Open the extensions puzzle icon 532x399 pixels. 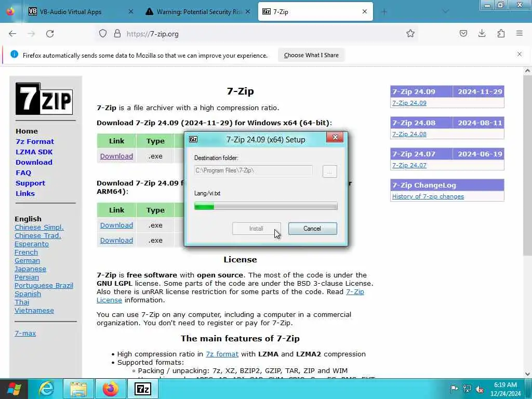(x=501, y=34)
